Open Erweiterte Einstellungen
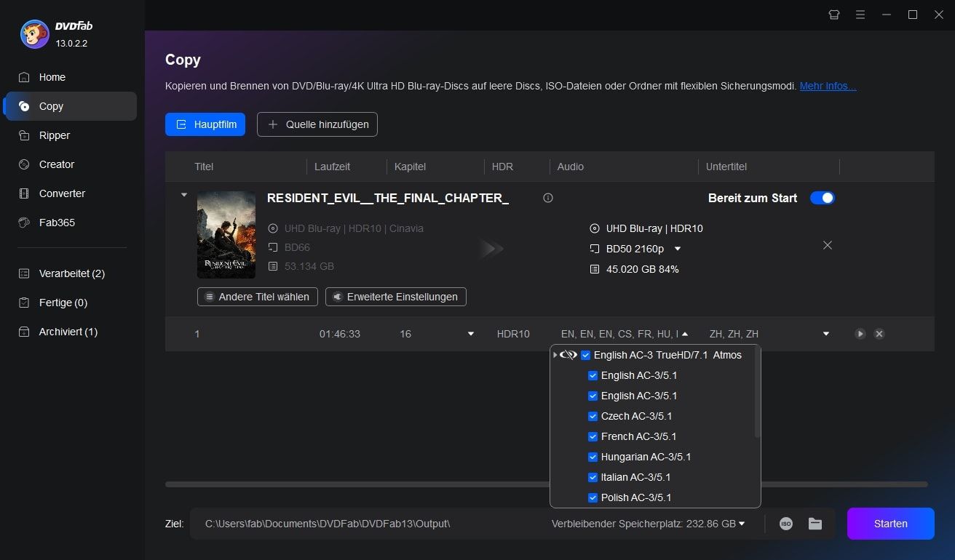The width and height of the screenshot is (955, 560). pyautogui.click(x=396, y=297)
